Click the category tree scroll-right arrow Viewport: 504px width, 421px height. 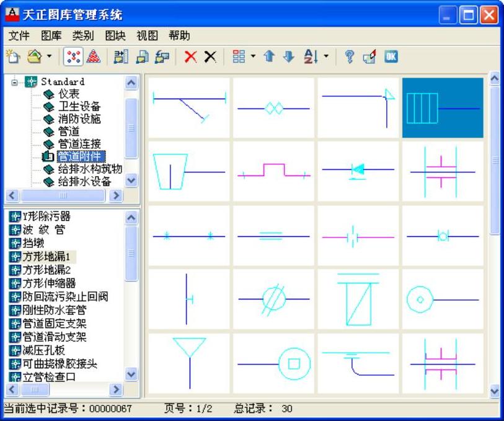pyautogui.click(x=116, y=195)
